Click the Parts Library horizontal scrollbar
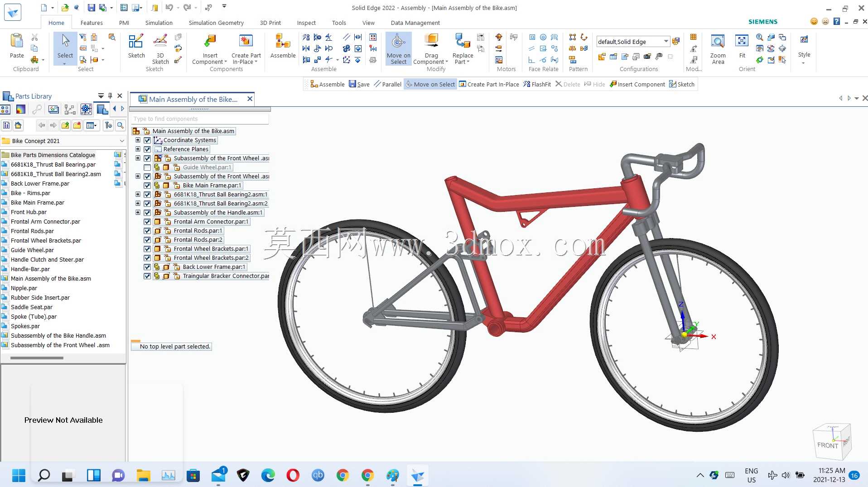This screenshot has width=868, height=487. click(37, 358)
